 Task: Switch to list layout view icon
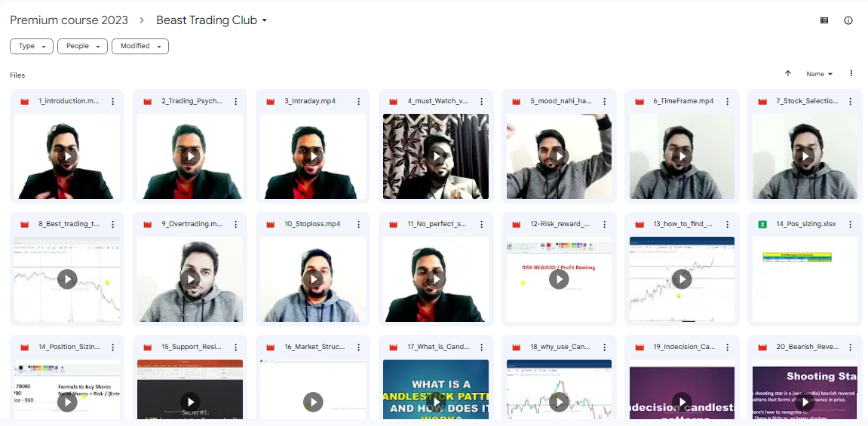pyautogui.click(x=824, y=20)
